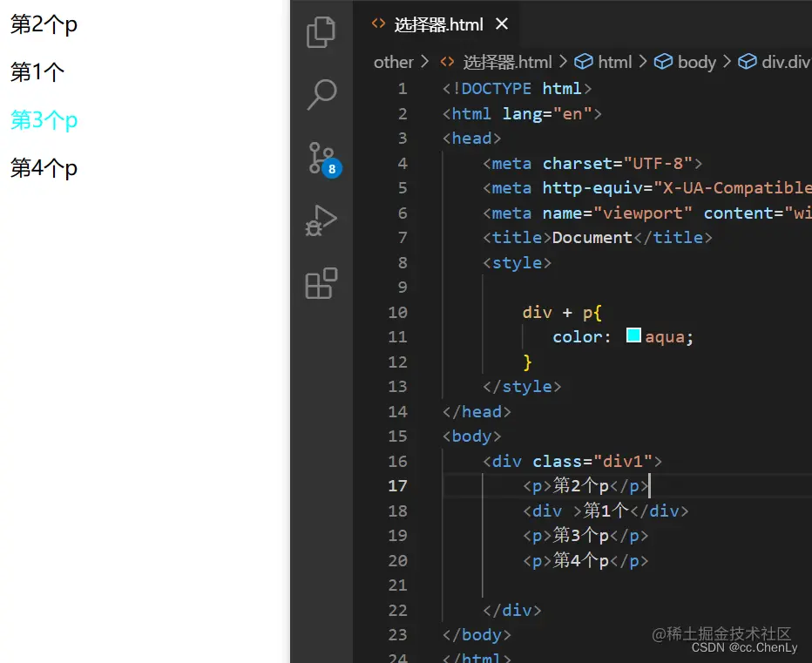The image size is (812, 663).
Task: Click the charset="UTF-8" meta line
Action: click(592, 163)
